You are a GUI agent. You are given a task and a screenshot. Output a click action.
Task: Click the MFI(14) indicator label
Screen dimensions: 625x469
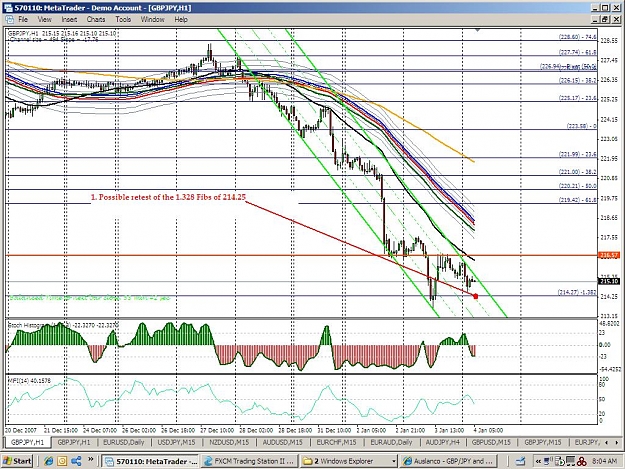[x=29, y=381]
